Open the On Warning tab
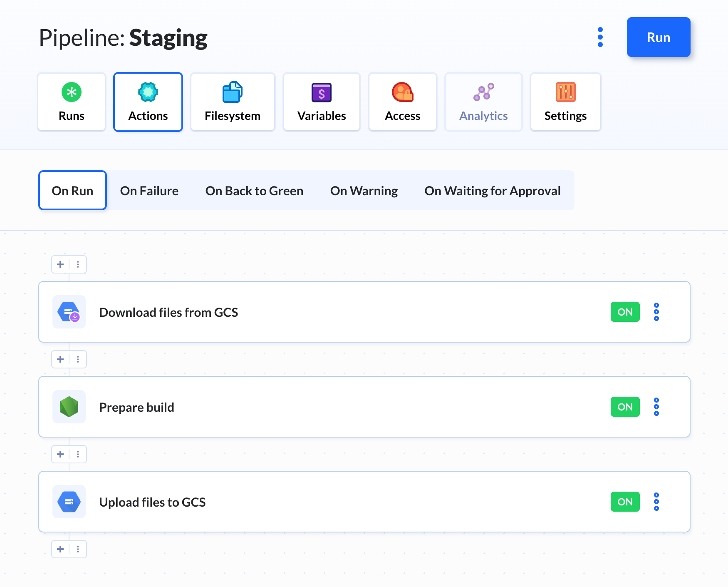728x587 pixels. pos(364,191)
